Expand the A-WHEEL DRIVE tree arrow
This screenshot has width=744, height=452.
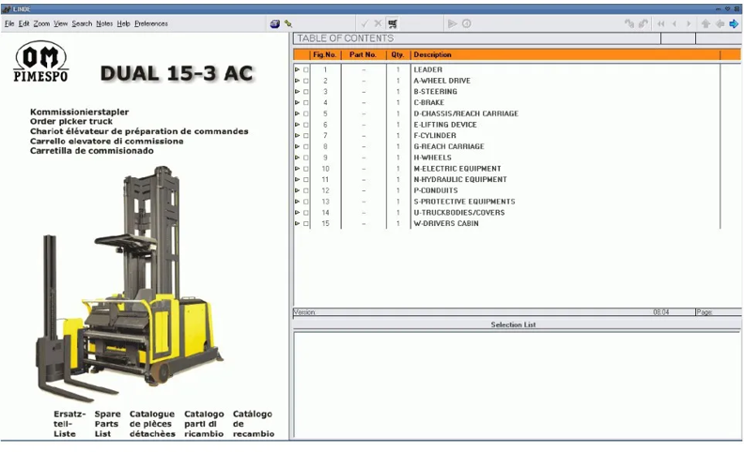point(298,81)
